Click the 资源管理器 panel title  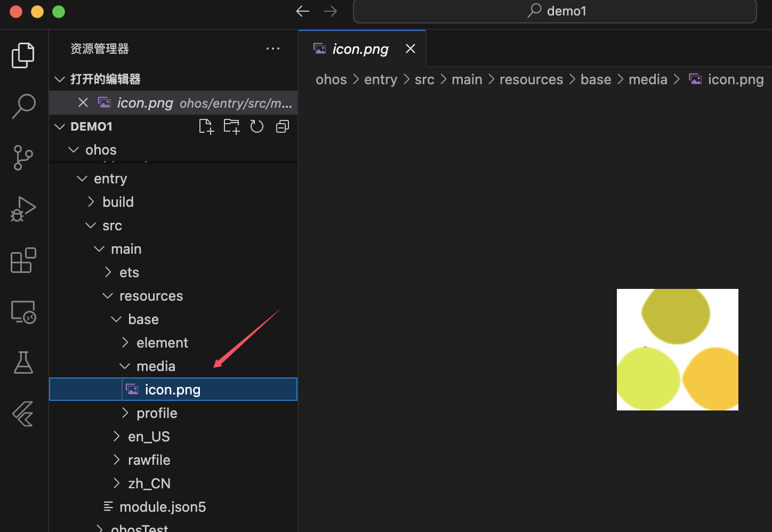click(100, 49)
